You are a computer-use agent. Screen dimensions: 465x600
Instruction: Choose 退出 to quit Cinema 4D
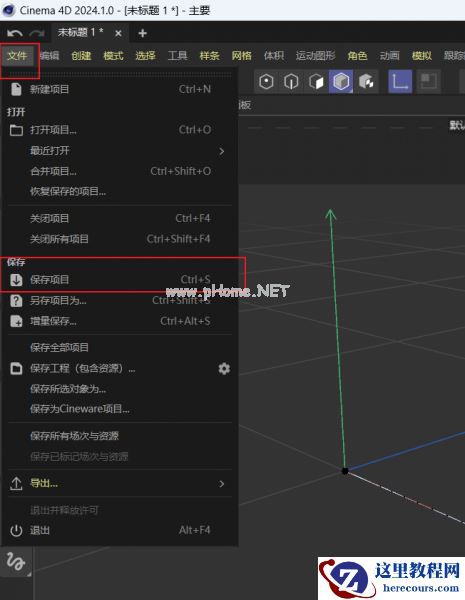point(119,531)
